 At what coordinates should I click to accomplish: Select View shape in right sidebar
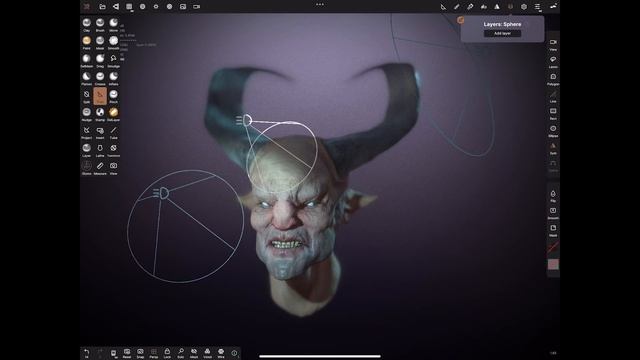tap(553, 44)
